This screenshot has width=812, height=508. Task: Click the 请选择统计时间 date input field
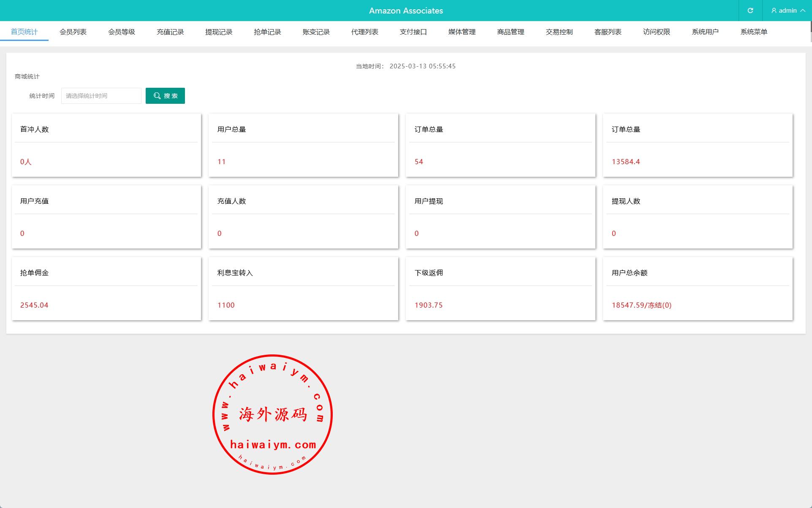click(x=101, y=96)
